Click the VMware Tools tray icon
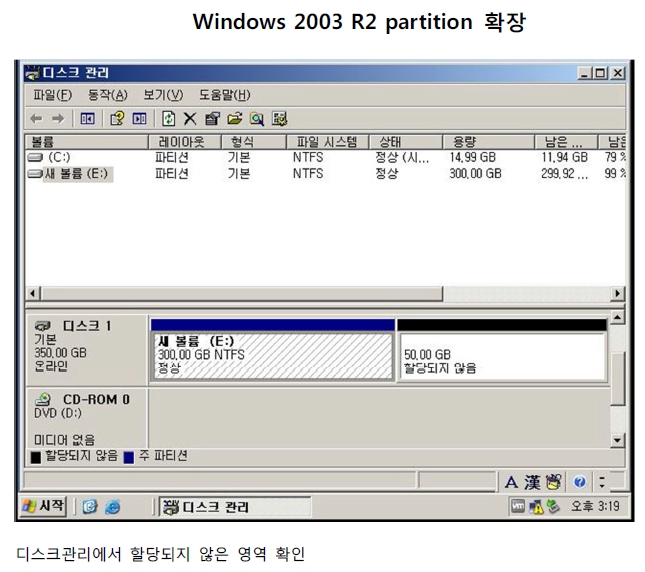Image resolution: width=645 pixels, height=572 pixels. pyautogui.click(x=518, y=506)
